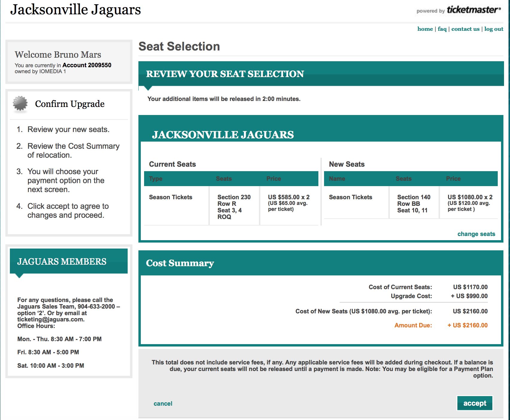
Task: Click the Review Your Seat Selection banner
Action: pyautogui.click(x=321, y=74)
